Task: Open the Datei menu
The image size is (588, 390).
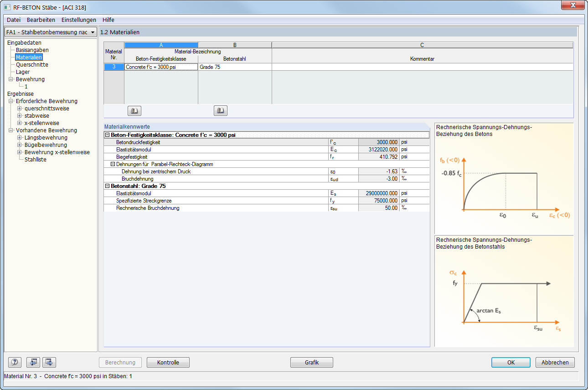Action: tap(14, 20)
